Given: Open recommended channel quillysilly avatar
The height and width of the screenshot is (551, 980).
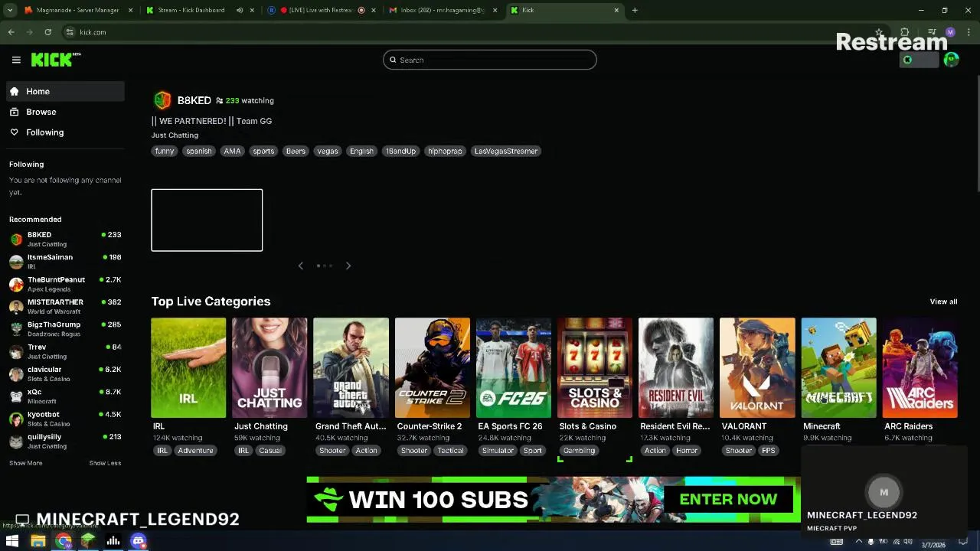Looking at the screenshot, I should pyautogui.click(x=16, y=441).
